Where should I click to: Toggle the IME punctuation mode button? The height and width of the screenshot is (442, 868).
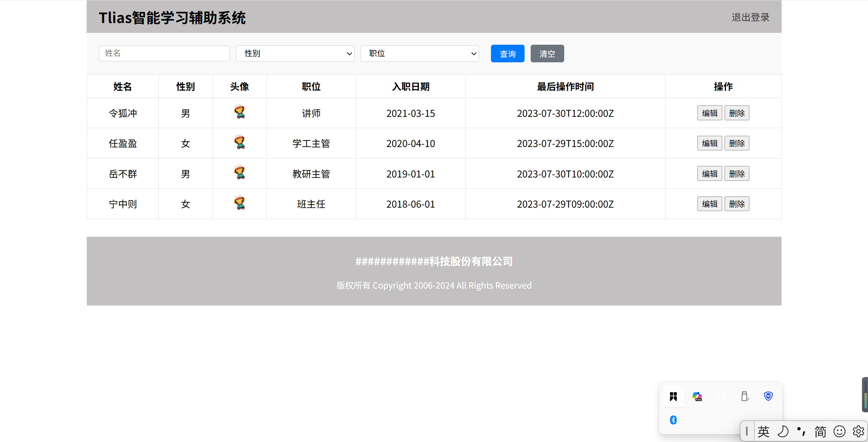pos(801,432)
